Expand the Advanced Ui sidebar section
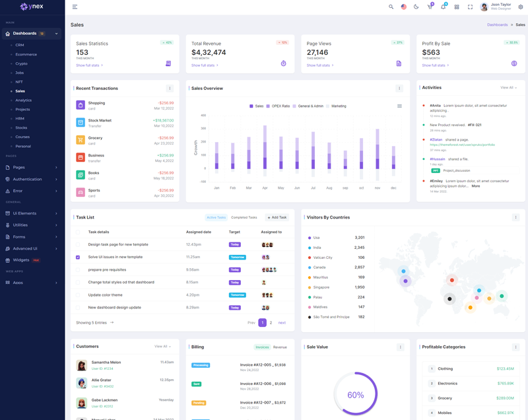Viewport: 528px width, 420px height. [32, 248]
